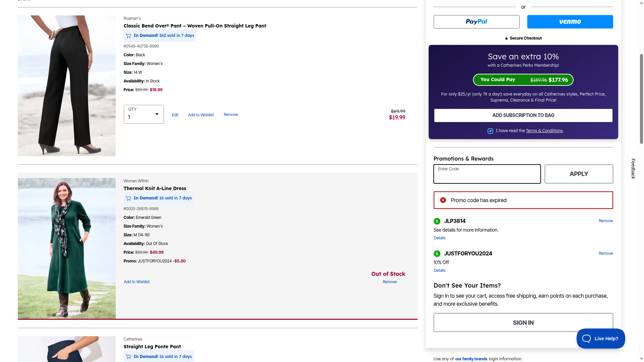Open Thermal Knit A-Line Dress product image
This screenshot has width=644, height=362.
(x=67, y=248)
